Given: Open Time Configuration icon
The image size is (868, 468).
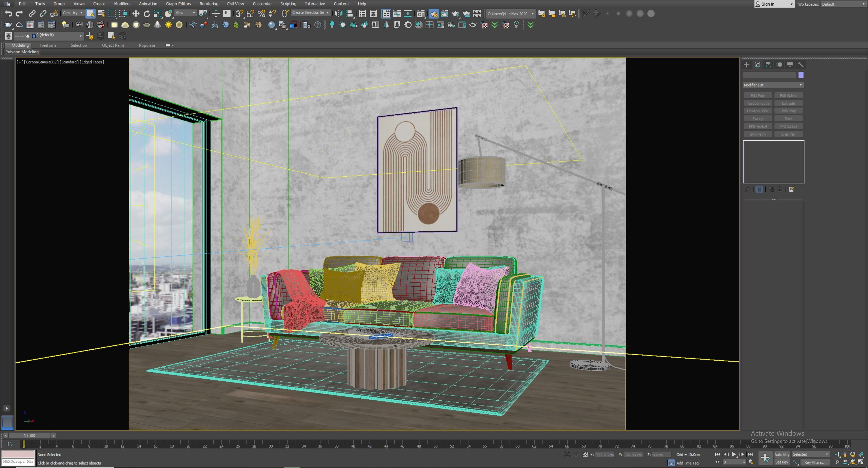Looking at the screenshot, I should pos(751,462).
